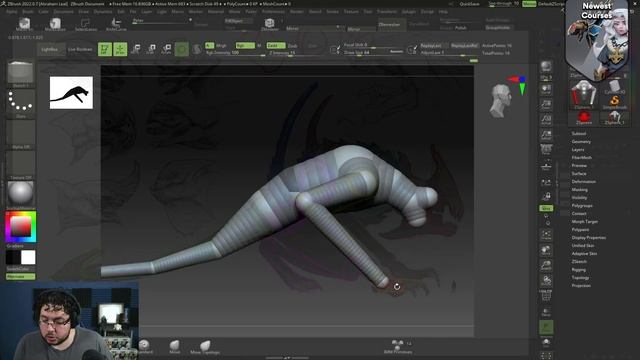Screen dimensions: 640x360
Task: Click the KnifeCurve brush icon
Action: [x=116, y=24]
